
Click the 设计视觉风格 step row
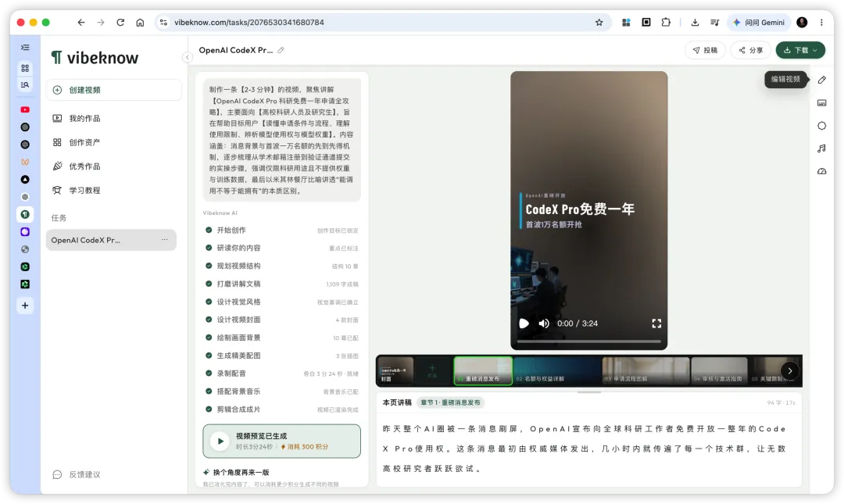click(281, 302)
